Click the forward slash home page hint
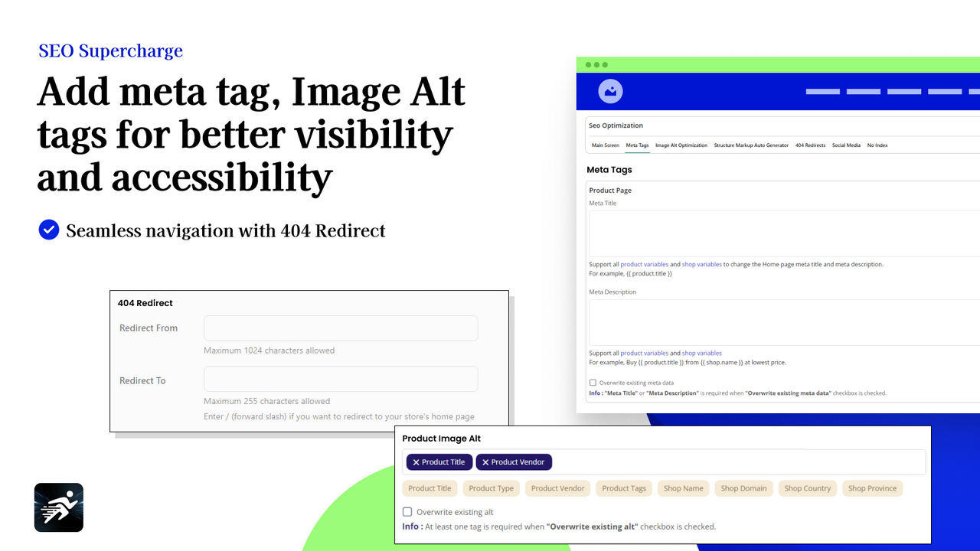The image size is (980, 551). coord(339,417)
